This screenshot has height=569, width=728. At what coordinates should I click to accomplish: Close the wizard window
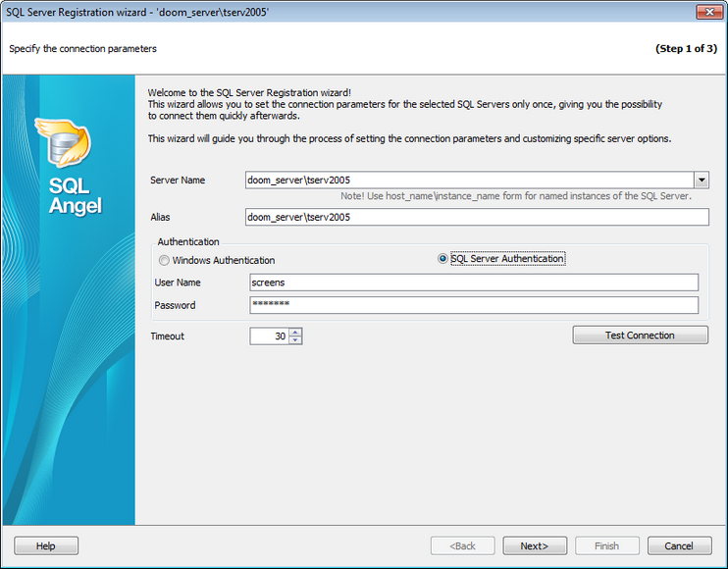tap(709, 12)
